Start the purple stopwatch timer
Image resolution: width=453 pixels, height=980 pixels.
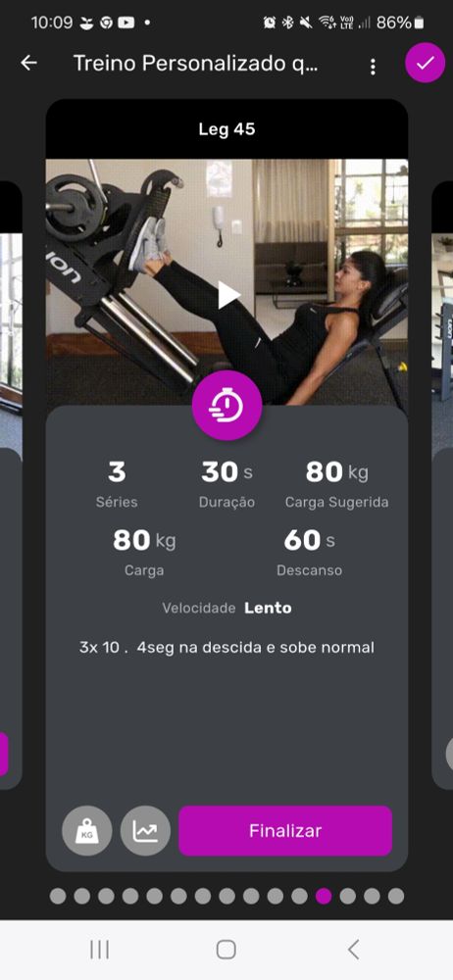point(226,405)
